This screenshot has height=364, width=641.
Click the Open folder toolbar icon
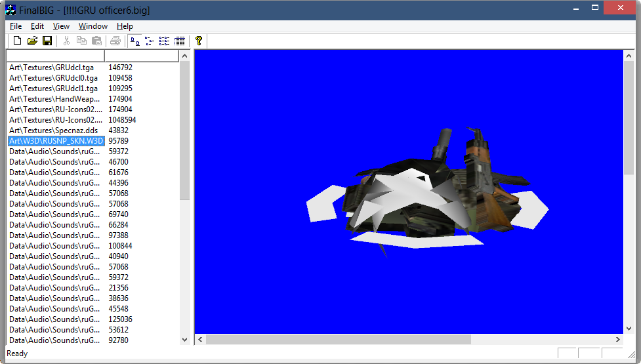[32, 41]
